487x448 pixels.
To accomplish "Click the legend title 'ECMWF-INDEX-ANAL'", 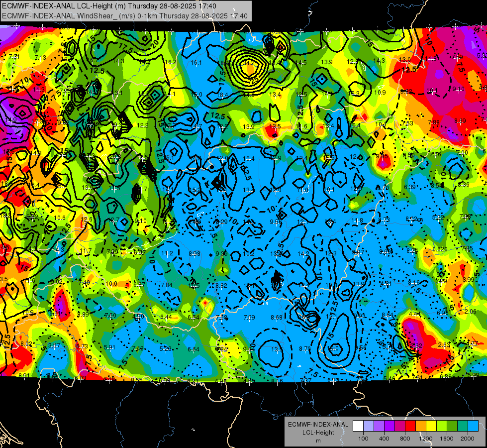I will (318, 425).
